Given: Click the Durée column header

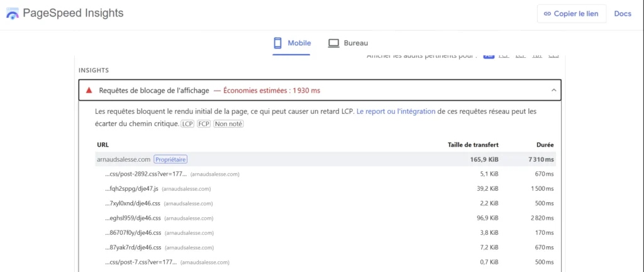Looking at the screenshot, I should pos(545,145).
